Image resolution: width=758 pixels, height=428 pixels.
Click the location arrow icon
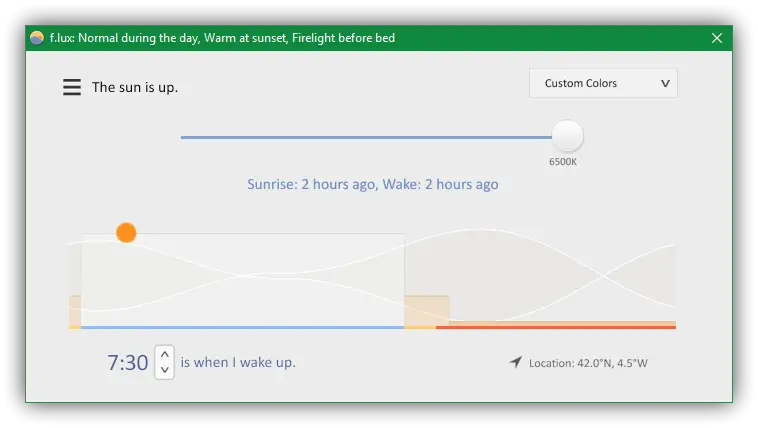tap(515, 362)
